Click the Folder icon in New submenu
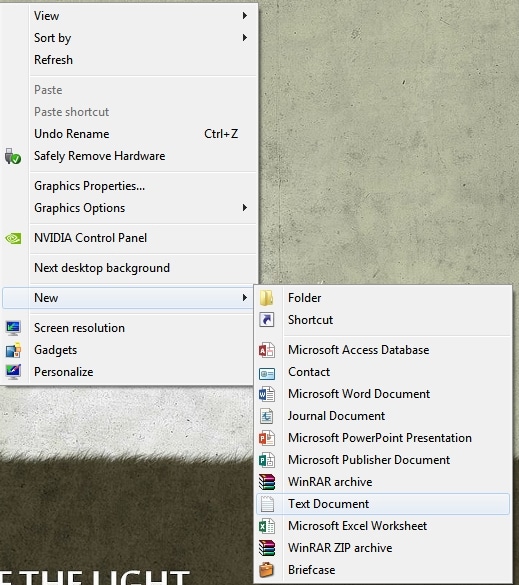Image resolution: width=519 pixels, height=585 pixels. click(x=267, y=298)
